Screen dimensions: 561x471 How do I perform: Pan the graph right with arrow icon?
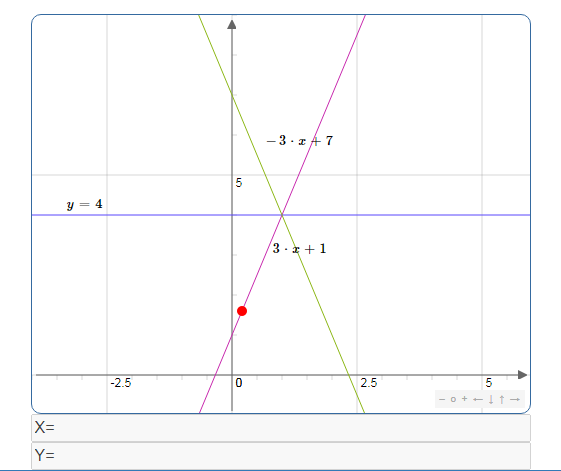515,399
